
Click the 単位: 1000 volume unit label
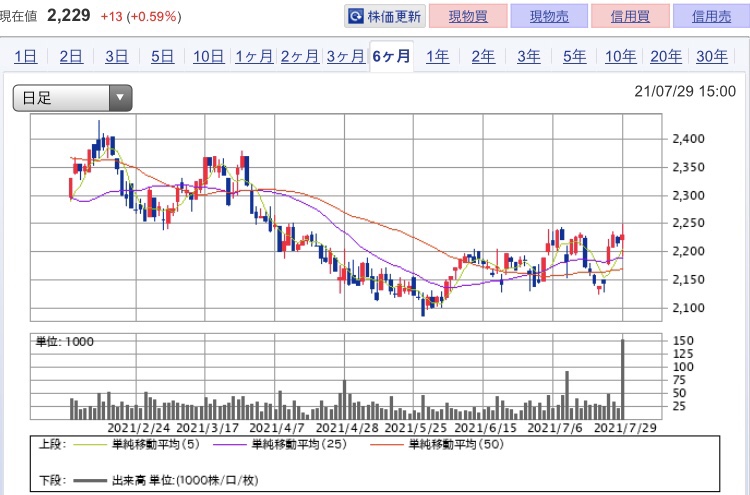tap(65, 341)
